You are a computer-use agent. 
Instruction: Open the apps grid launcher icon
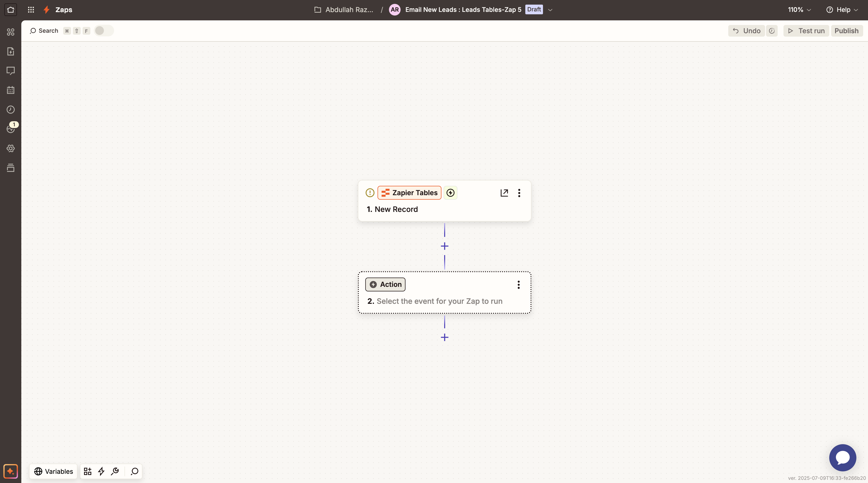(x=31, y=10)
